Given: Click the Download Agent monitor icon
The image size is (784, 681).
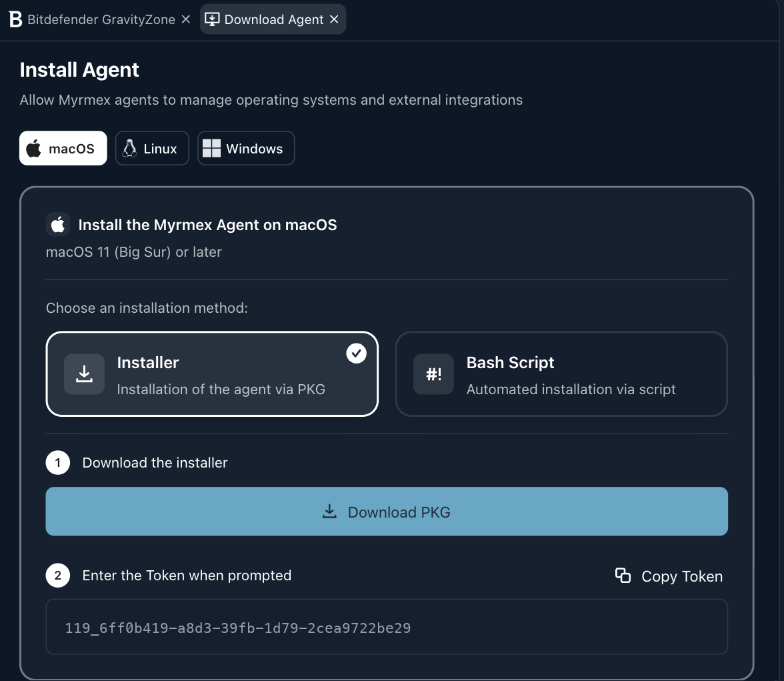Looking at the screenshot, I should 212,19.
